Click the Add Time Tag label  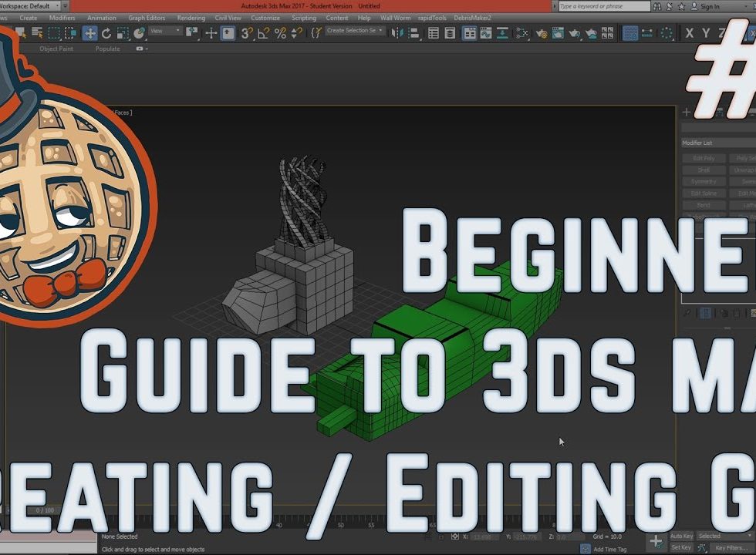tap(610, 549)
